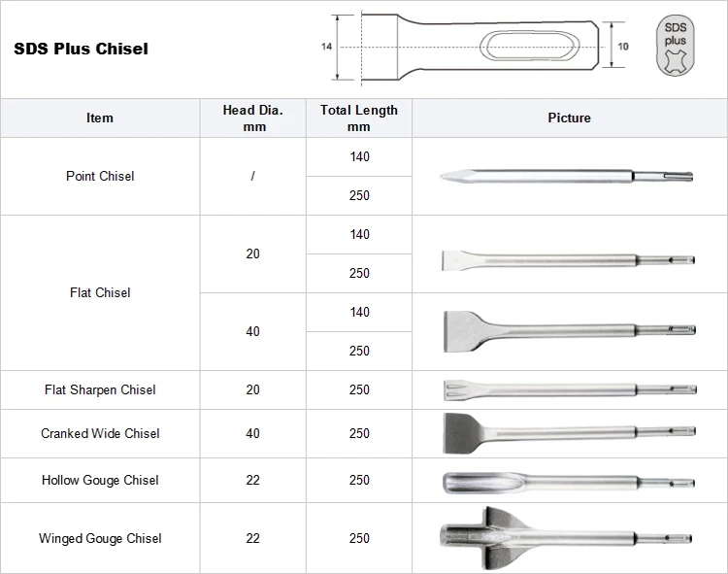Click the SDS Plus Chisel title
728x574 pixels.
click(x=82, y=49)
